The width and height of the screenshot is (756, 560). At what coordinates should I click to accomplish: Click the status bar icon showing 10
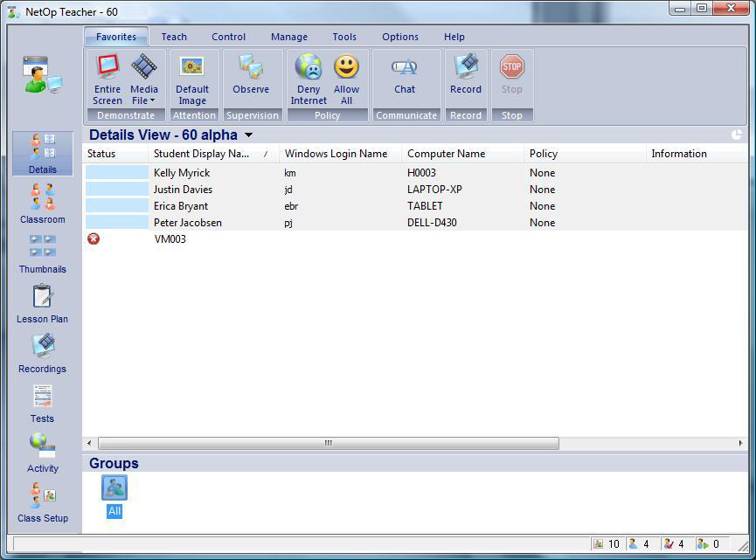click(599, 544)
